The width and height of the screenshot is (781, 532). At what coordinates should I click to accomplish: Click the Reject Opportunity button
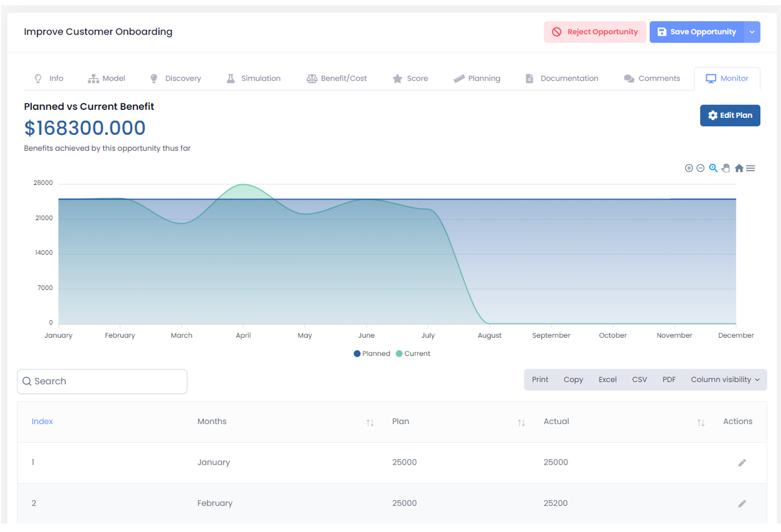[x=595, y=32]
